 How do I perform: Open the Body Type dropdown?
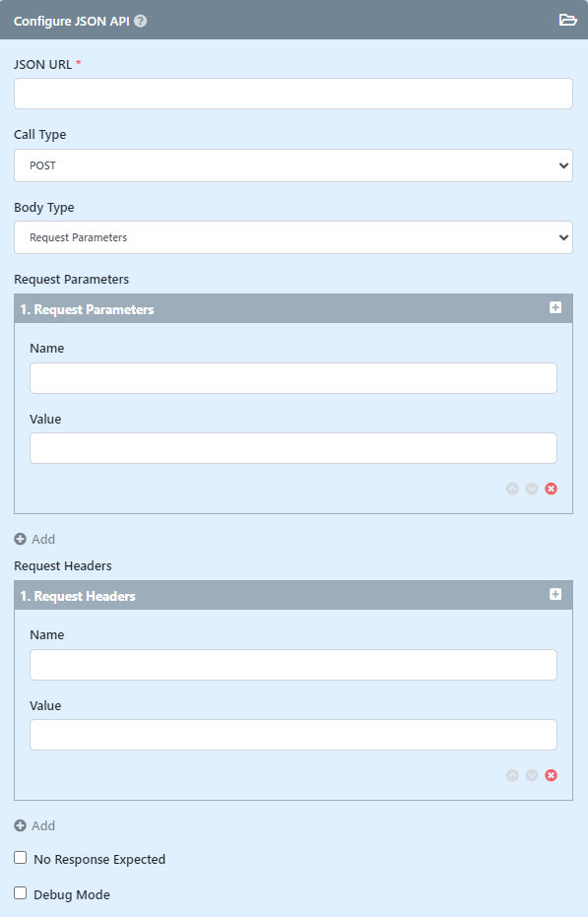[x=294, y=237]
